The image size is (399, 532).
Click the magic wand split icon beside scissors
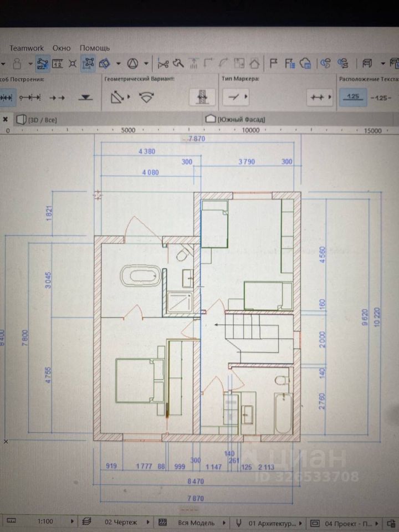point(178,63)
